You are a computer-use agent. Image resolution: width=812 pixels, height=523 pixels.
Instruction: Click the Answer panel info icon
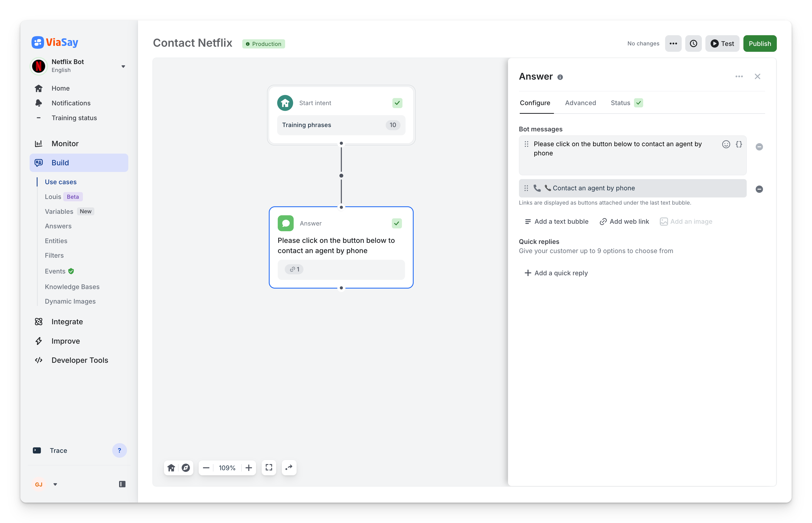(x=560, y=77)
